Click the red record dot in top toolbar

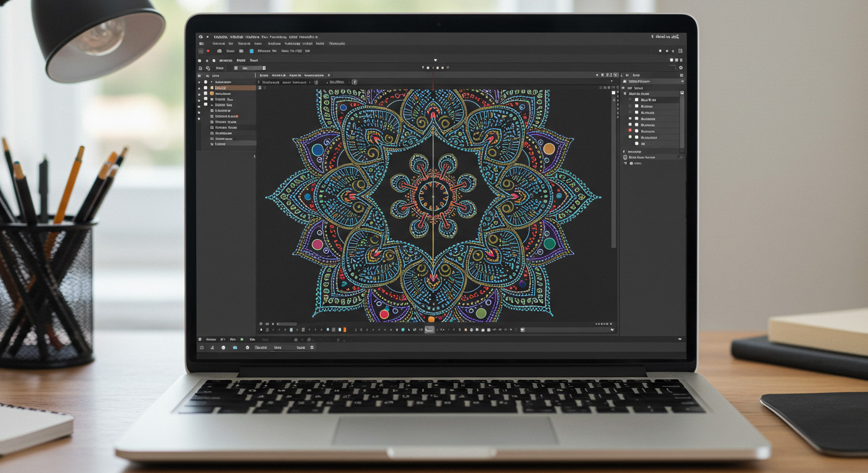[208, 51]
